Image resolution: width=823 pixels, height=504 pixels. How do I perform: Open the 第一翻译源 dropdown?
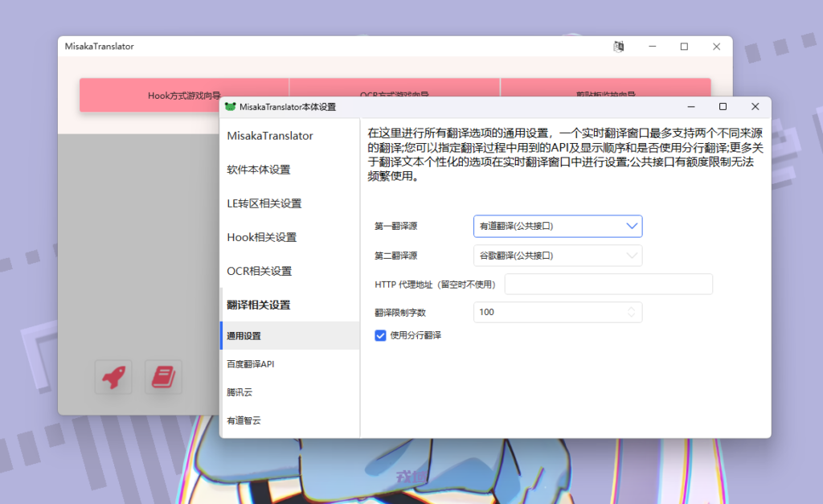558,226
